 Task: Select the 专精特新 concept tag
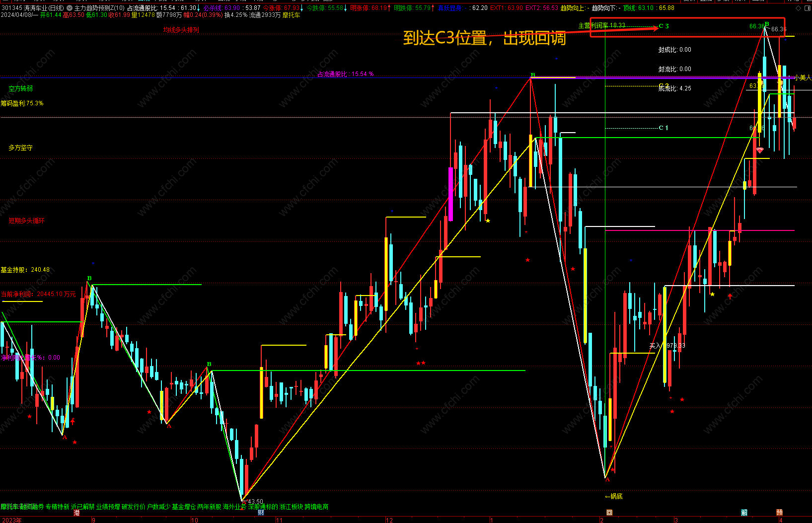58,507
